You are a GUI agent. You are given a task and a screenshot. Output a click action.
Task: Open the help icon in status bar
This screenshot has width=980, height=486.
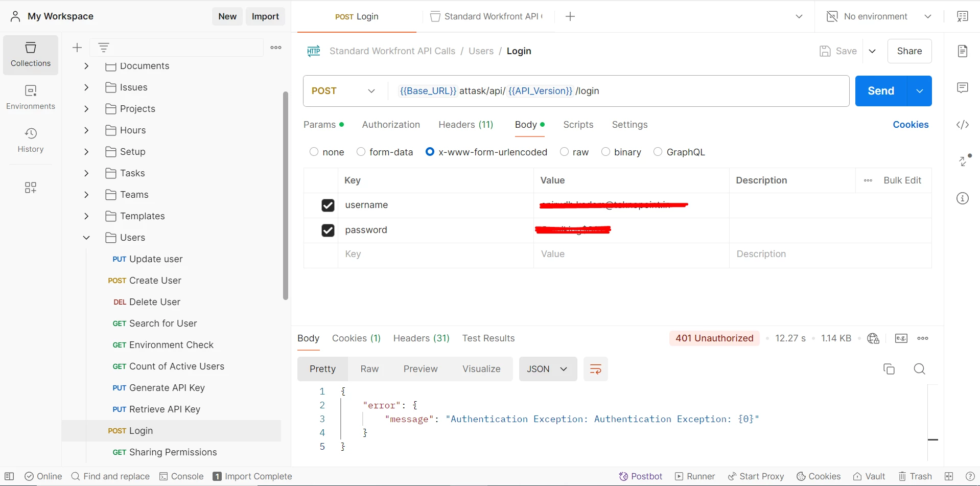[970, 476]
